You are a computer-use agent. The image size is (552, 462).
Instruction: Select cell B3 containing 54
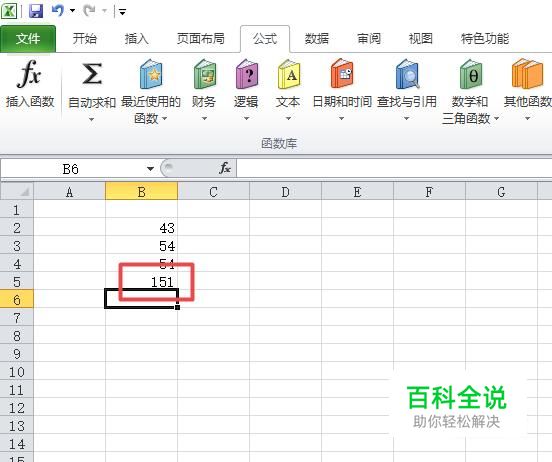pyautogui.click(x=141, y=246)
